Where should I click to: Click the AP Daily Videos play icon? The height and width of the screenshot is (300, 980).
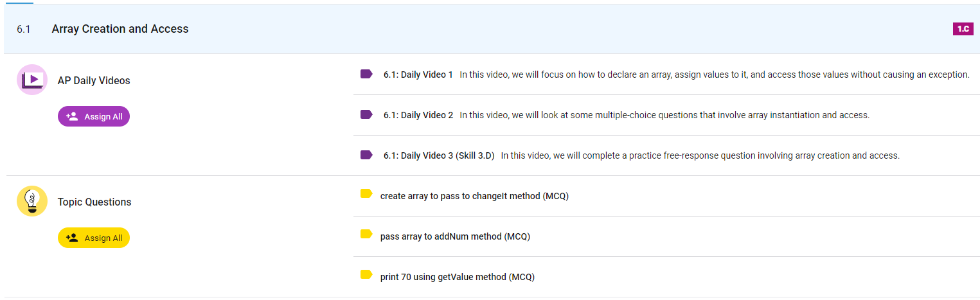click(32, 80)
